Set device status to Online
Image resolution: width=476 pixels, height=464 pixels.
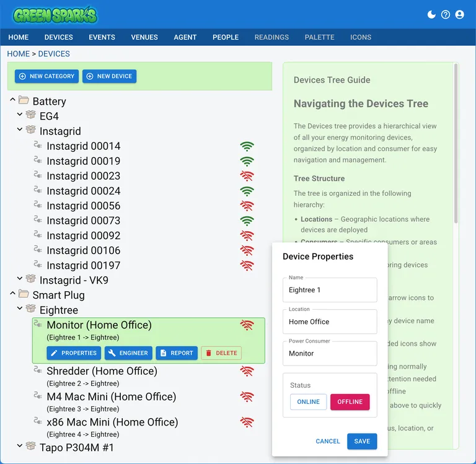click(308, 402)
